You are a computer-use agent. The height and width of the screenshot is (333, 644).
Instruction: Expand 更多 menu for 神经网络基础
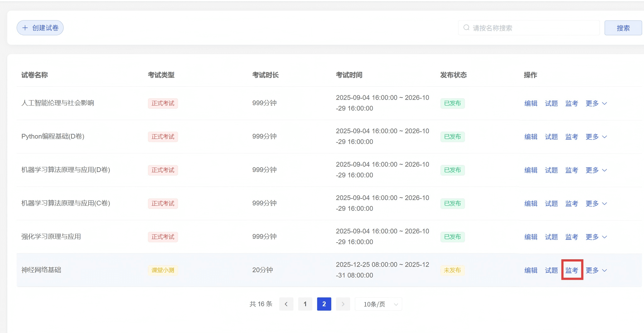point(596,270)
